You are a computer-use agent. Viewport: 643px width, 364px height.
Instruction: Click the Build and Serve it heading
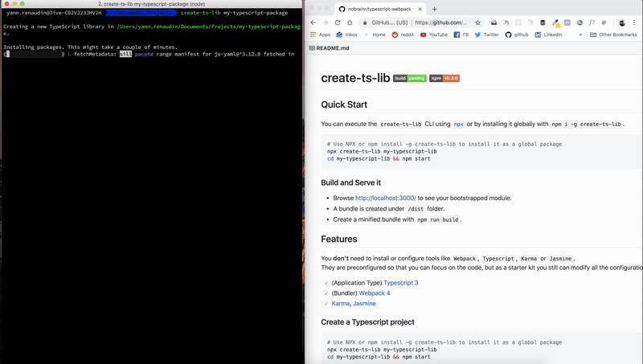point(351,182)
